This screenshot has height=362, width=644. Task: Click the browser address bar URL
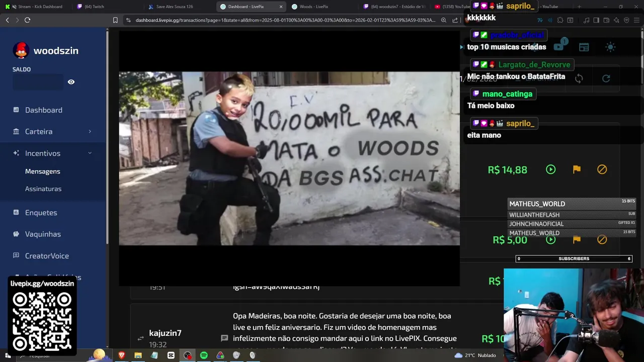(x=285, y=20)
